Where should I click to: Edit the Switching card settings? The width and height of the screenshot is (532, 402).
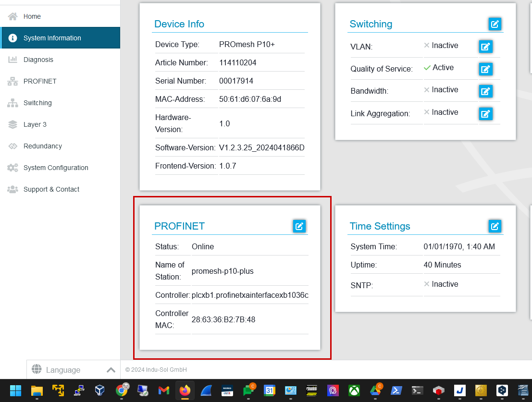point(495,24)
